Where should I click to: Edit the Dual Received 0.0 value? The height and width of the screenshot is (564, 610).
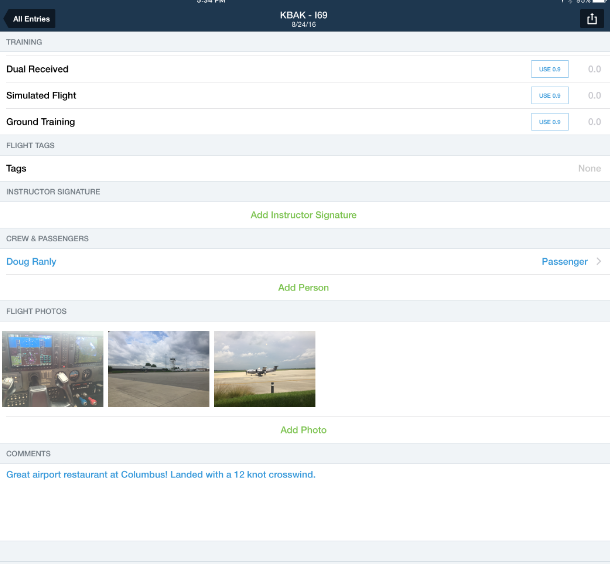594,69
